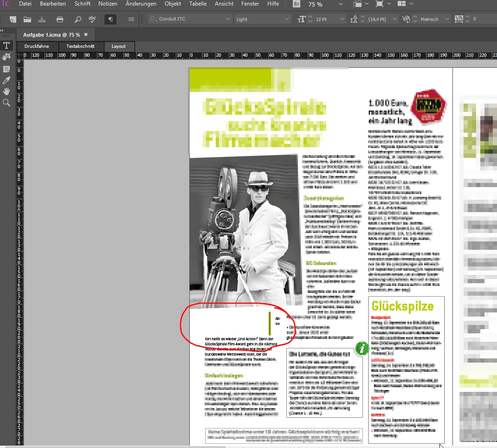The height and width of the screenshot is (448, 497).
Task: Open the Tabelle menu
Action: click(198, 4)
